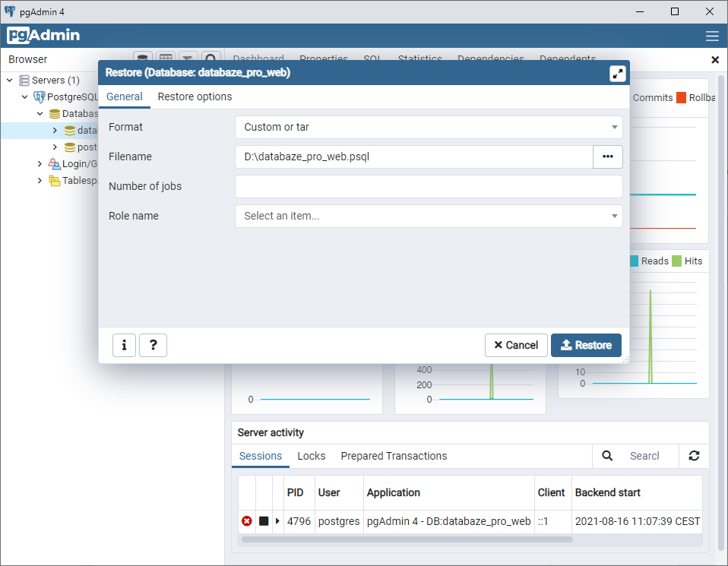Screen dimensions: 728x566
Task: Browse for a file using the ellipsis button
Action: click(x=607, y=157)
